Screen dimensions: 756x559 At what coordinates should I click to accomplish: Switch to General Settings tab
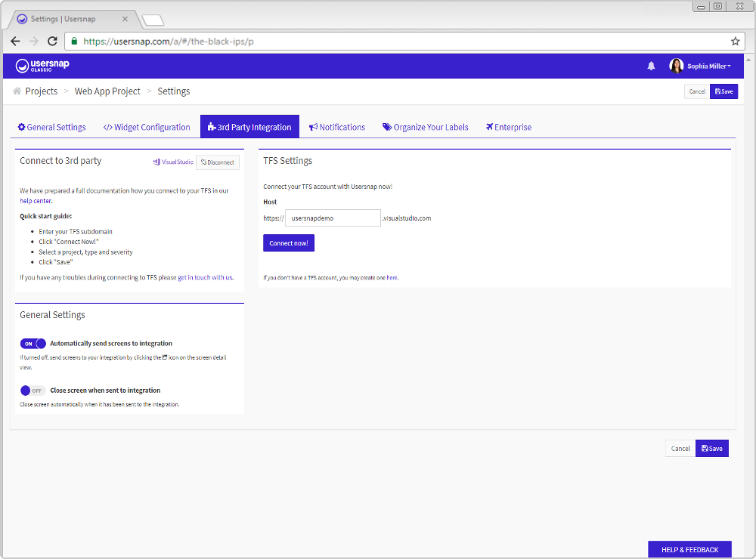click(51, 127)
